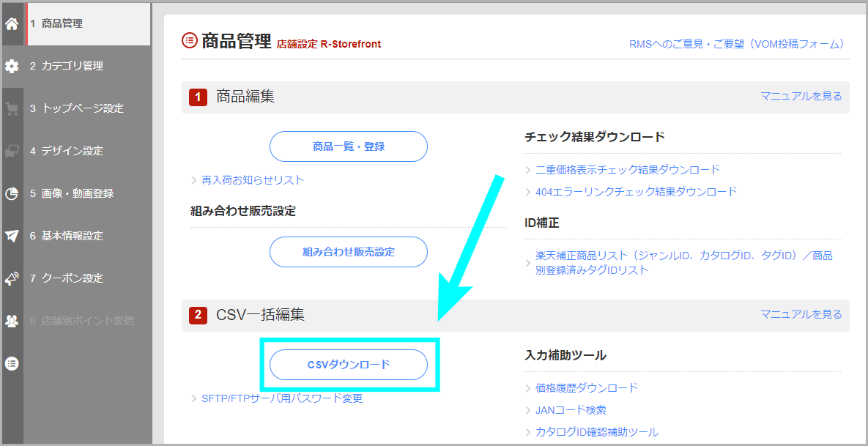Viewport: 868px width, 446px height.
Task: Click the shopping cart sidebar icon
Action: pos(12,108)
